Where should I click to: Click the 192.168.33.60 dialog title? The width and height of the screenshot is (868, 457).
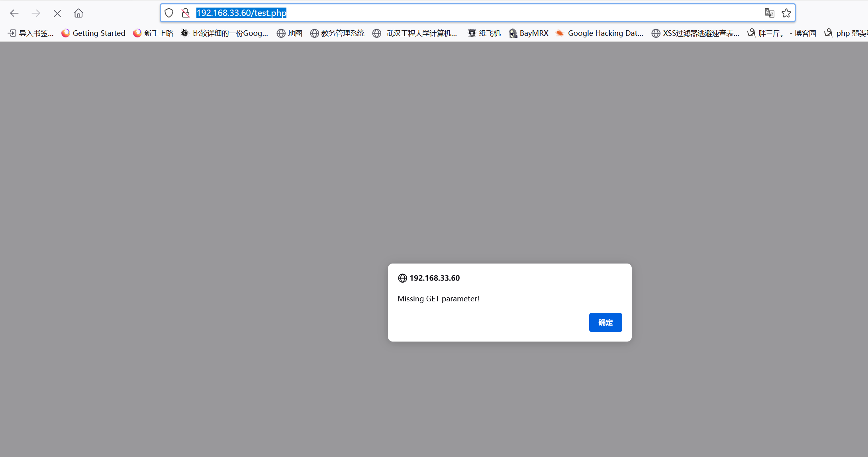click(x=435, y=278)
